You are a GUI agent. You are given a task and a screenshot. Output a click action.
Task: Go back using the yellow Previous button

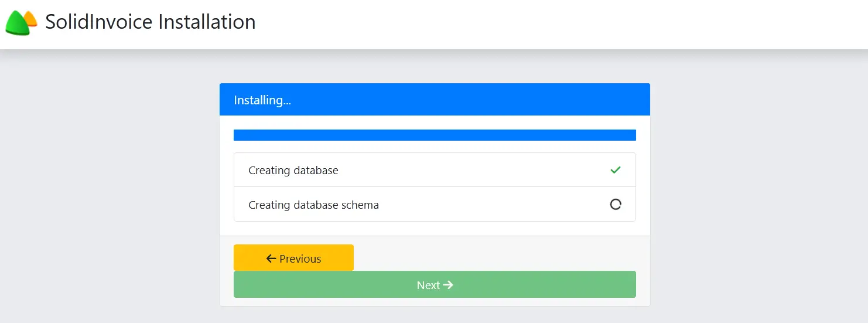tap(293, 258)
